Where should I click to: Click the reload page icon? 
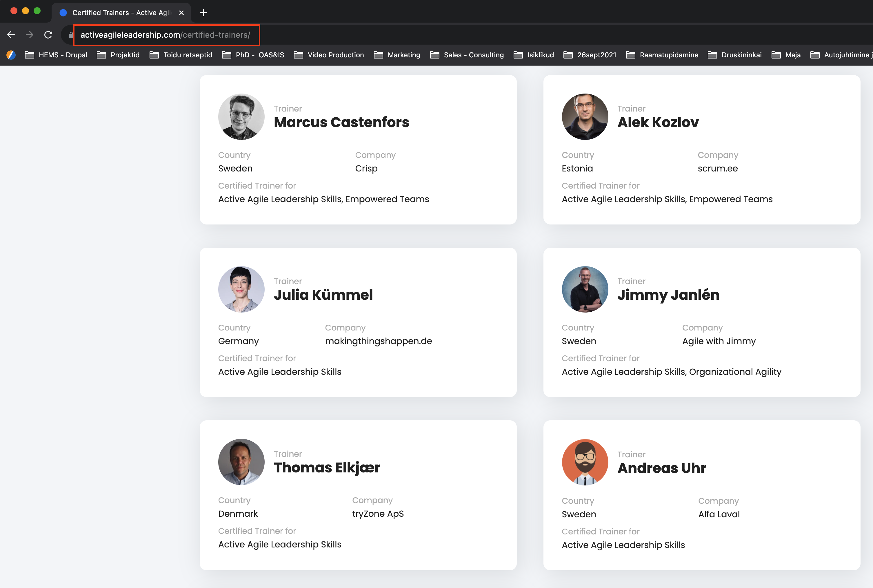(x=48, y=35)
